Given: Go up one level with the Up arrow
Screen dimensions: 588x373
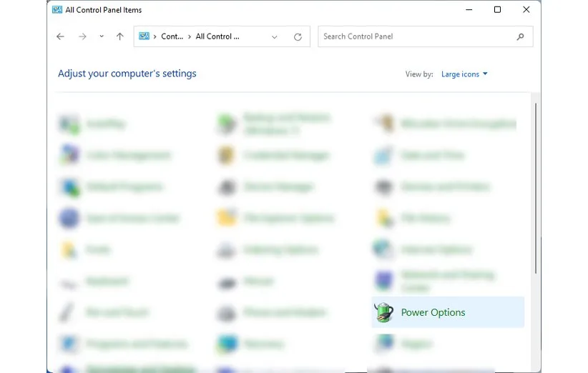Looking at the screenshot, I should pos(119,36).
